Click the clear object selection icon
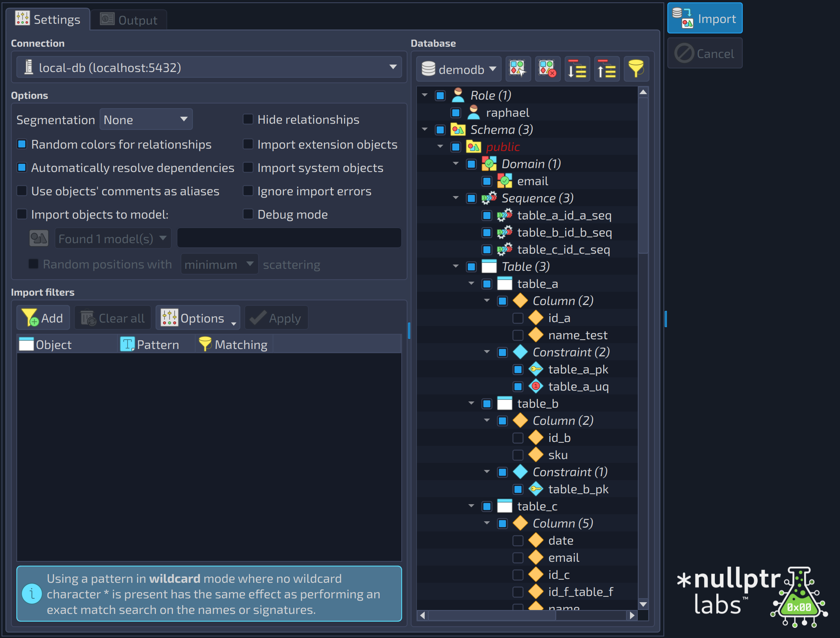Image resolution: width=840 pixels, height=638 pixels. tap(547, 69)
